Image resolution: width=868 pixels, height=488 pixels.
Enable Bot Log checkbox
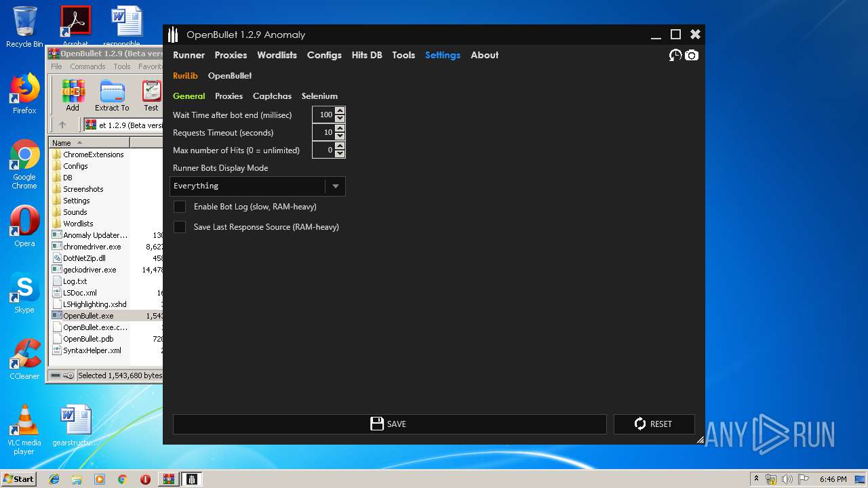(180, 207)
